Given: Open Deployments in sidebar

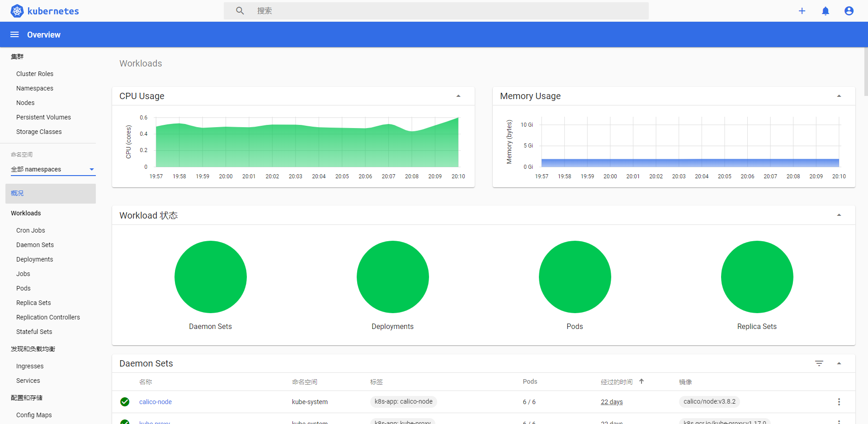Looking at the screenshot, I should pyautogui.click(x=34, y=259).
